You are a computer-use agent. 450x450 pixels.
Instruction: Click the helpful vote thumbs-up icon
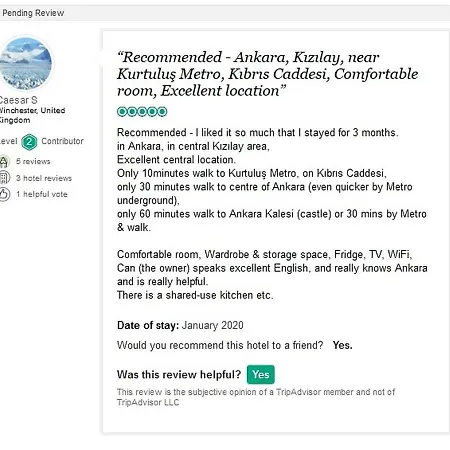click(x=4, y=194)
